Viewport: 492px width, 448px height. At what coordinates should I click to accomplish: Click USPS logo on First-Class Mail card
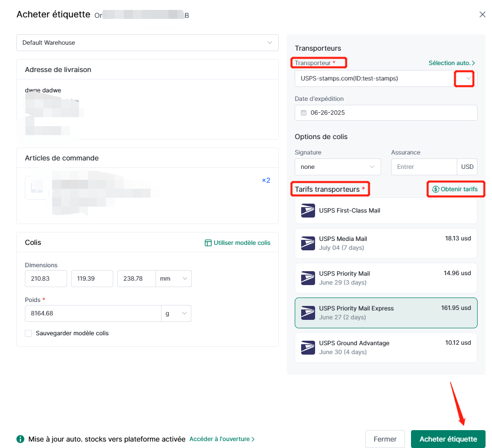pyautogui.click(x=308, y=211)
